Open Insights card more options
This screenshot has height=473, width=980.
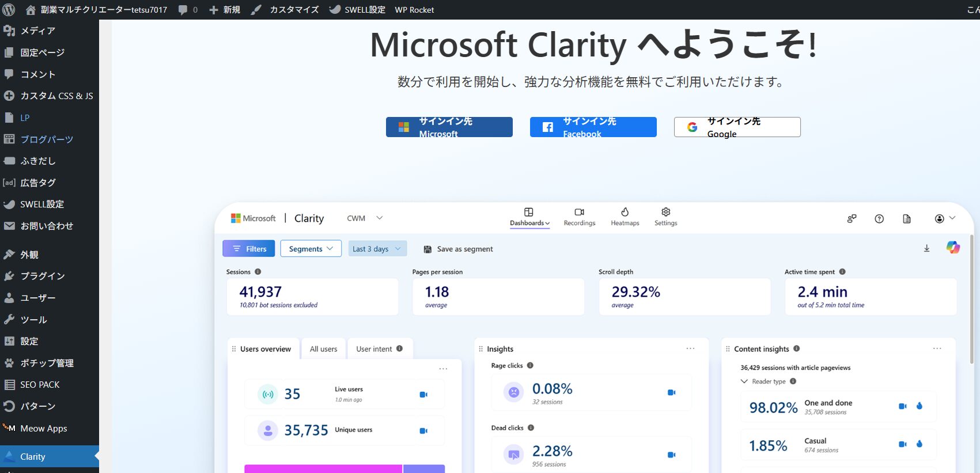tap(690, 349)
